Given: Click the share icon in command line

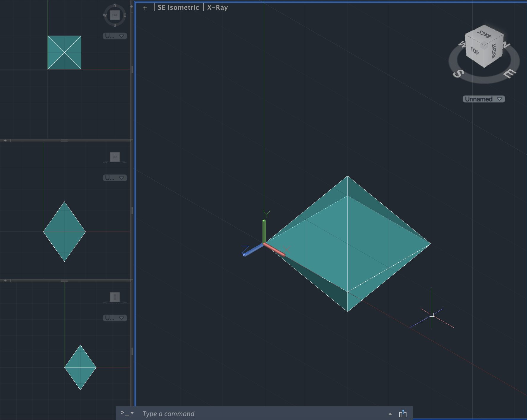Looking at the screenshot, I should [x=403, y=413].
